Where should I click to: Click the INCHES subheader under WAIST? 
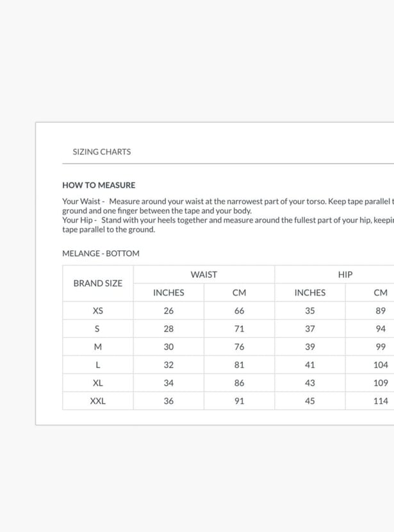(x=168, y=293)
